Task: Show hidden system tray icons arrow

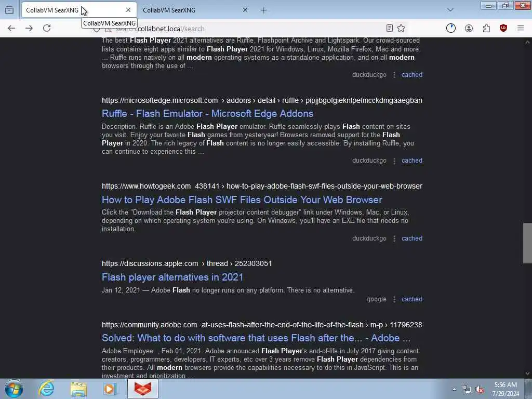Action: click(x=454, y=389)
